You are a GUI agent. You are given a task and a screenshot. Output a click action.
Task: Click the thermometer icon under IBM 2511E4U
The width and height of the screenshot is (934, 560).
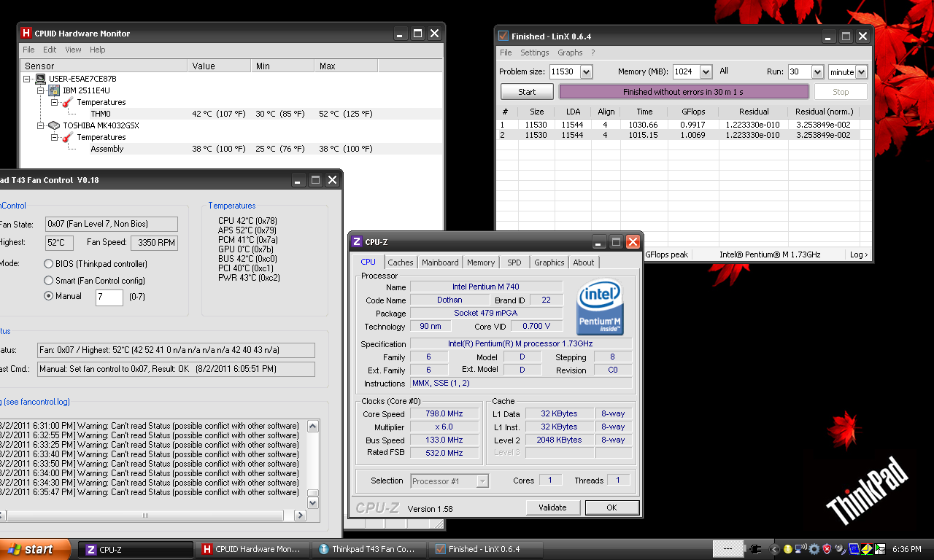coord(69,102)
